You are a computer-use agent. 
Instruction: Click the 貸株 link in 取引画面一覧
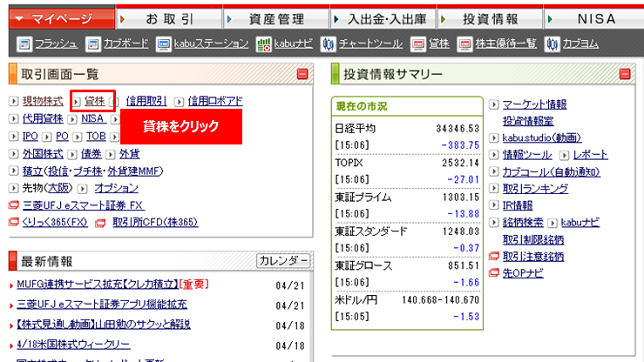pos(94,101)
